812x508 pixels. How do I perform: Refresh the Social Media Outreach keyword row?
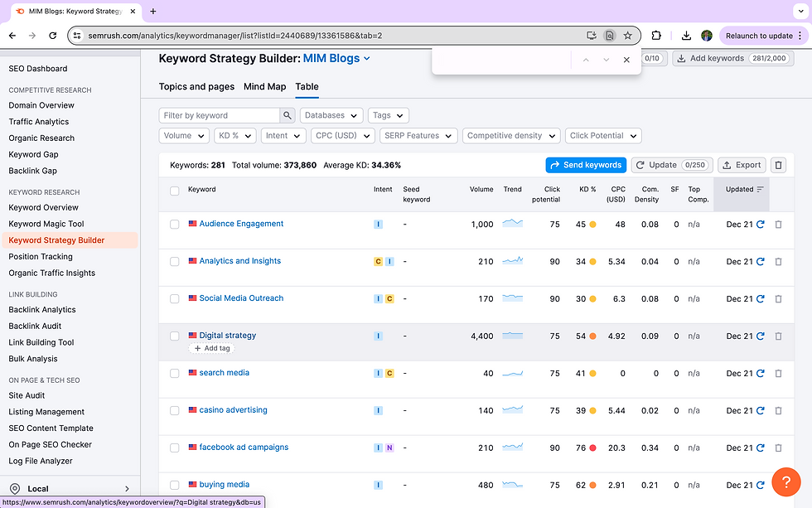[x=761, y=299]
